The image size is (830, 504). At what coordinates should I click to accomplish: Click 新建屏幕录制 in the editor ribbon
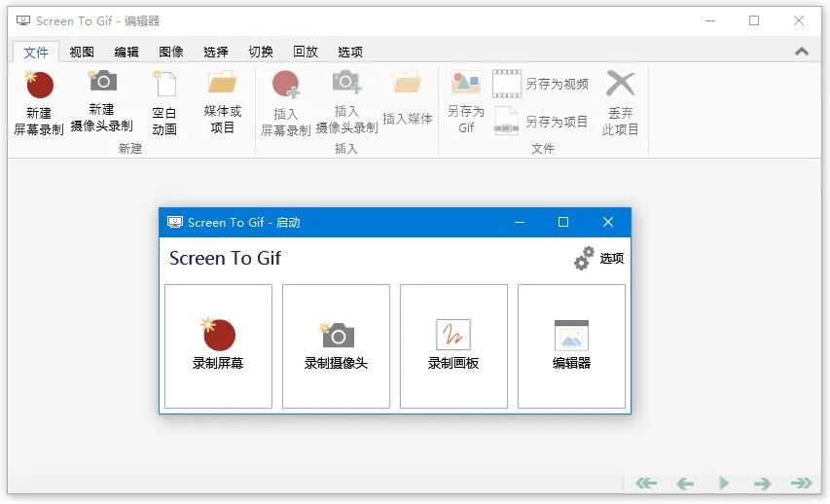[x=39, y=103]
